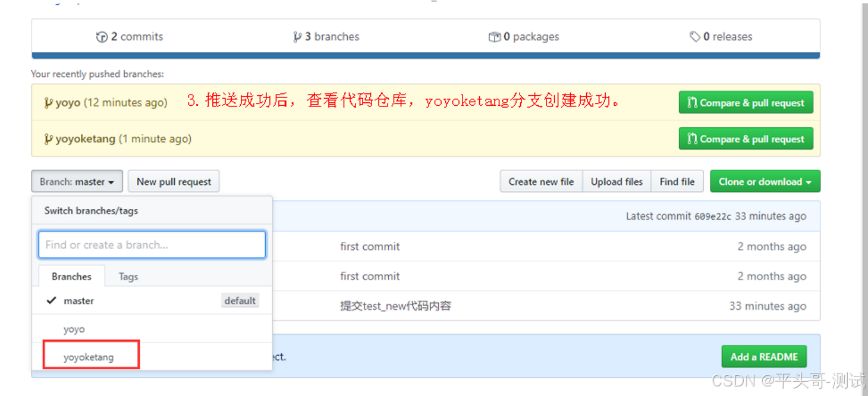
Task: Select the master branch entry
Action: click(x=152, y=300)
